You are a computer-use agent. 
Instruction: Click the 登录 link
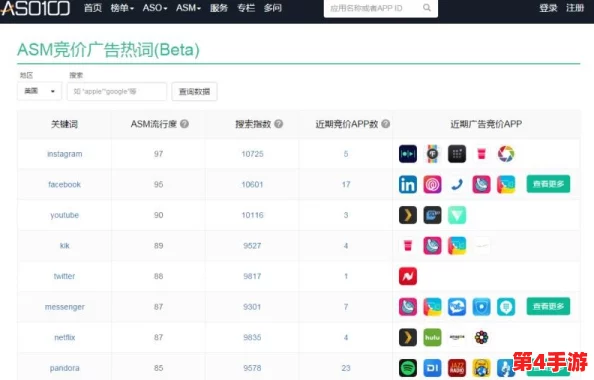click(548, 8)
